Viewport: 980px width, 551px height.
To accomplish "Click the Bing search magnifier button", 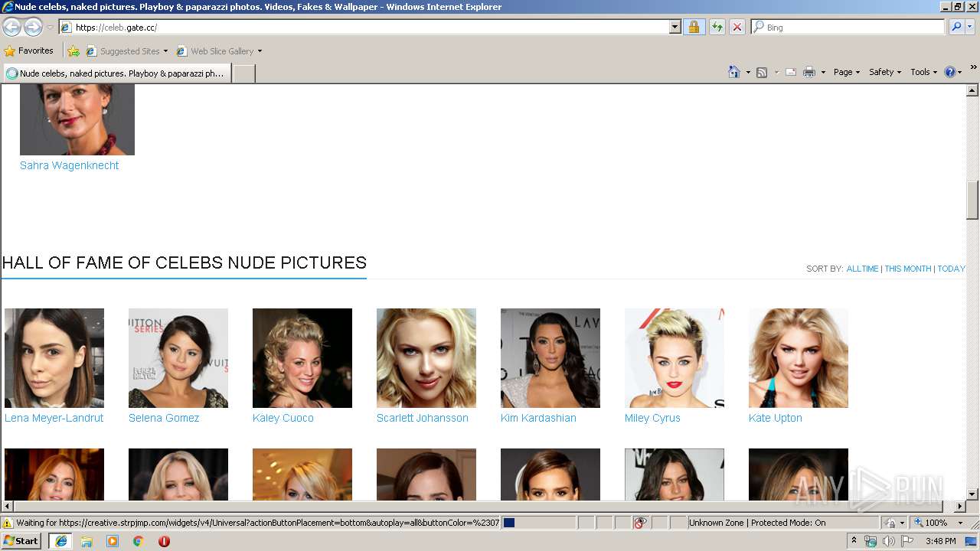I will (955, 27).
